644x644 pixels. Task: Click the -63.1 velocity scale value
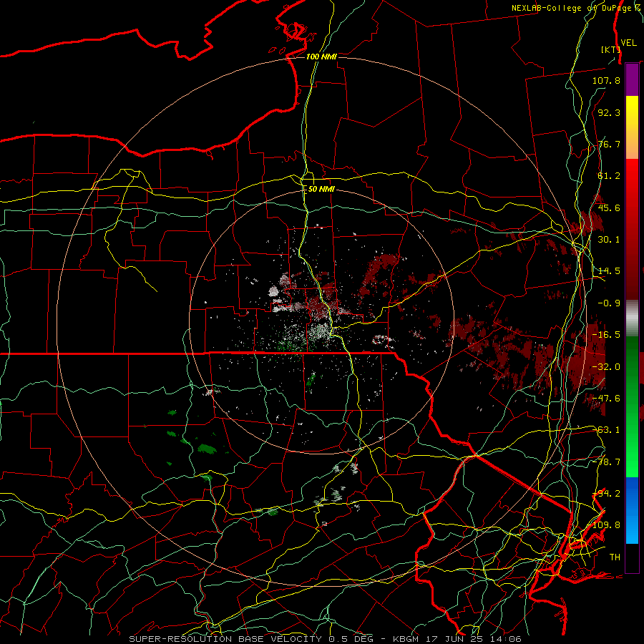coord(606,430)
